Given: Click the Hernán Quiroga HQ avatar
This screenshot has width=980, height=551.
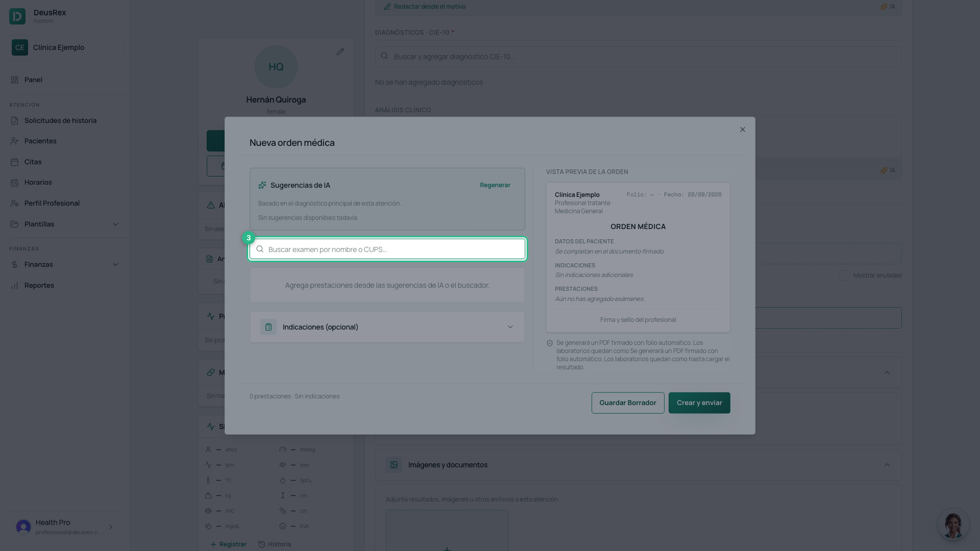Looking at the screenshot, I should point(276,67).
